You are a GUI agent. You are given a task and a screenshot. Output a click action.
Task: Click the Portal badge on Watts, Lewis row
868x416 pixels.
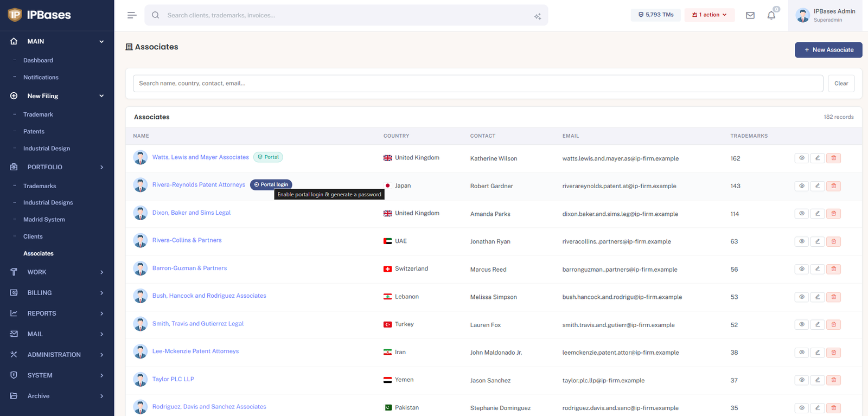pyautogui.click(x=268, y=157)
